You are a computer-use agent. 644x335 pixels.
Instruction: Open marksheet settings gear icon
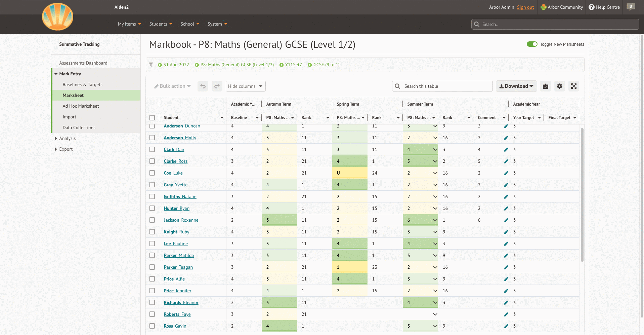[x=559, y=86]
